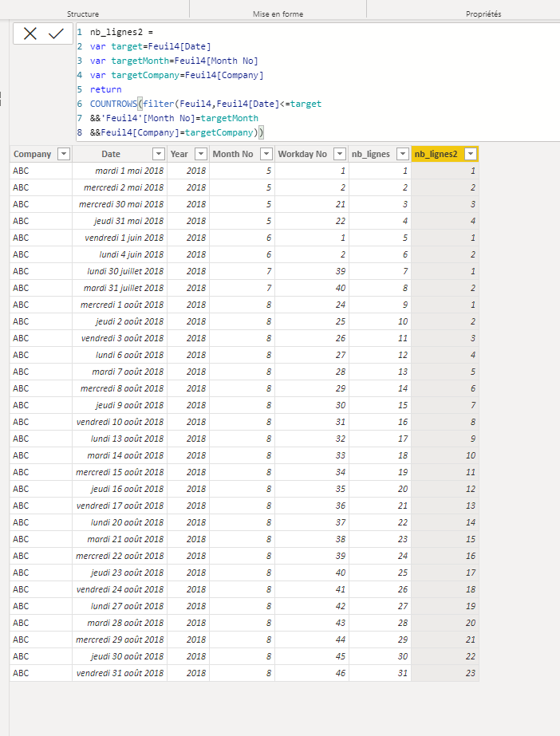Select date cell 'lundi 20 août 2018'
The image size is (560, 736).
point(120,522)
